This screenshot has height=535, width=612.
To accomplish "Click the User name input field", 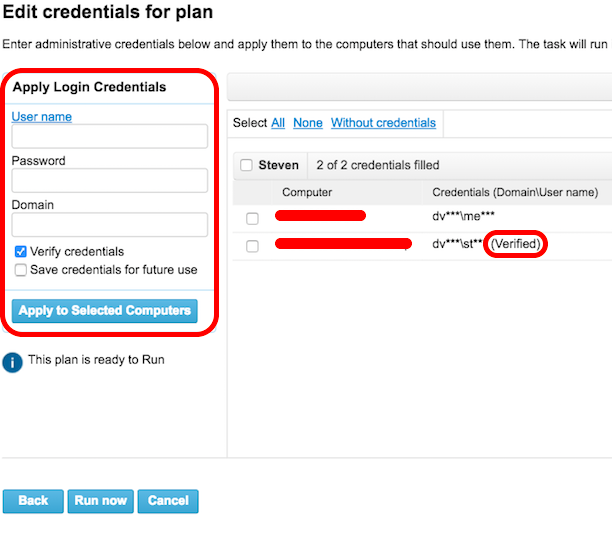I will coord(110,136).
